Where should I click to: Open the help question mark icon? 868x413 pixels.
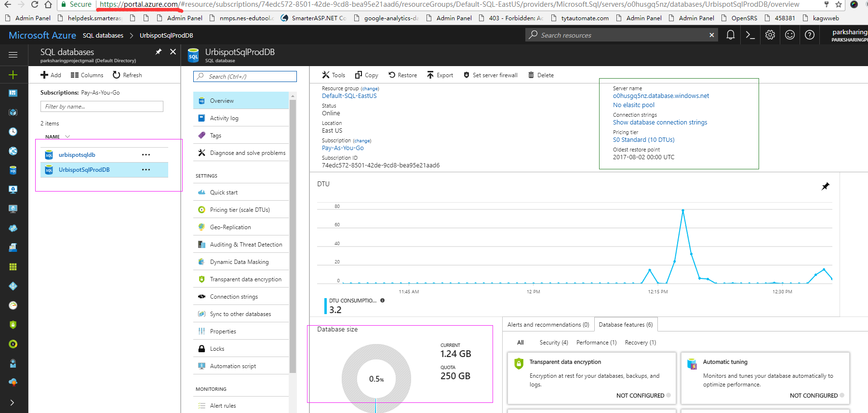pos(809,35)
